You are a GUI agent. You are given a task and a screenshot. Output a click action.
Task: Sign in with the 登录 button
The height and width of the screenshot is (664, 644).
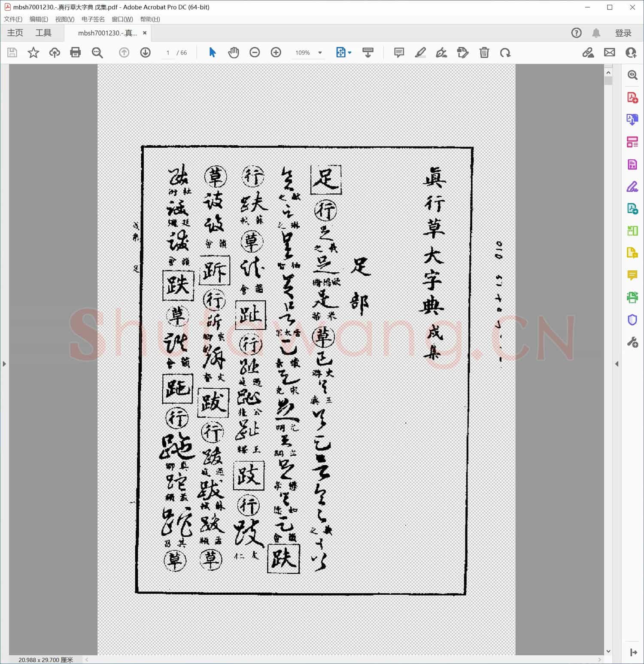(x=623, y=33)
